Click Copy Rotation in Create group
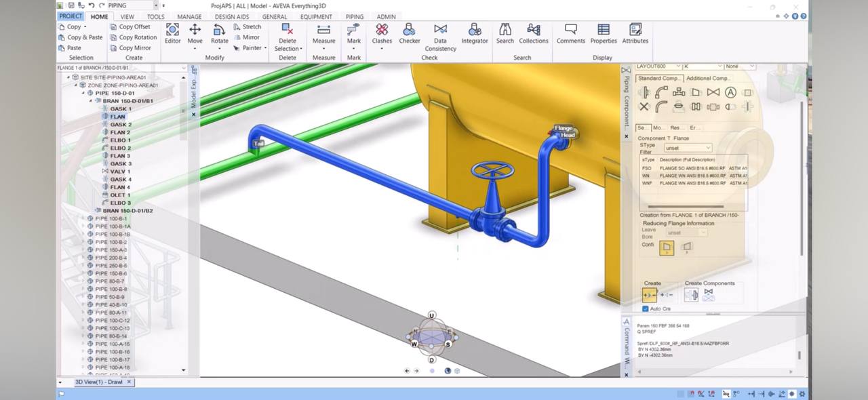Image resolution: width=868 pixels, height=400 pixels. coord(133,37)
